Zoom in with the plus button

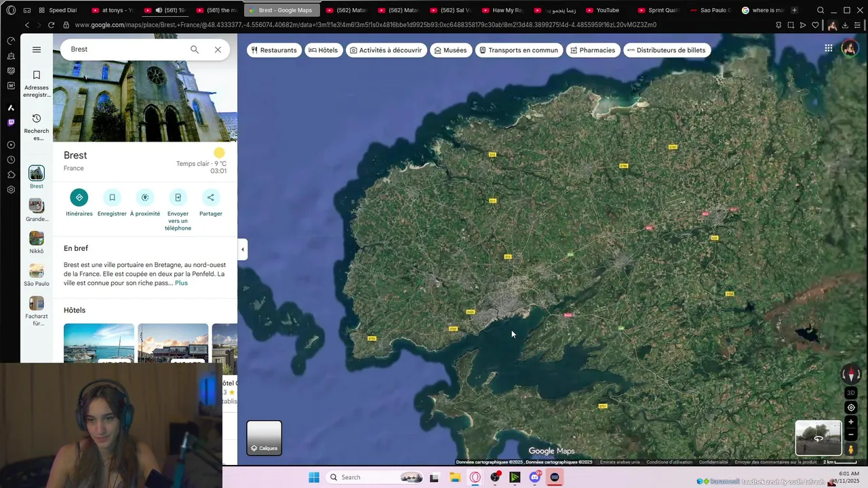(851, 422)
